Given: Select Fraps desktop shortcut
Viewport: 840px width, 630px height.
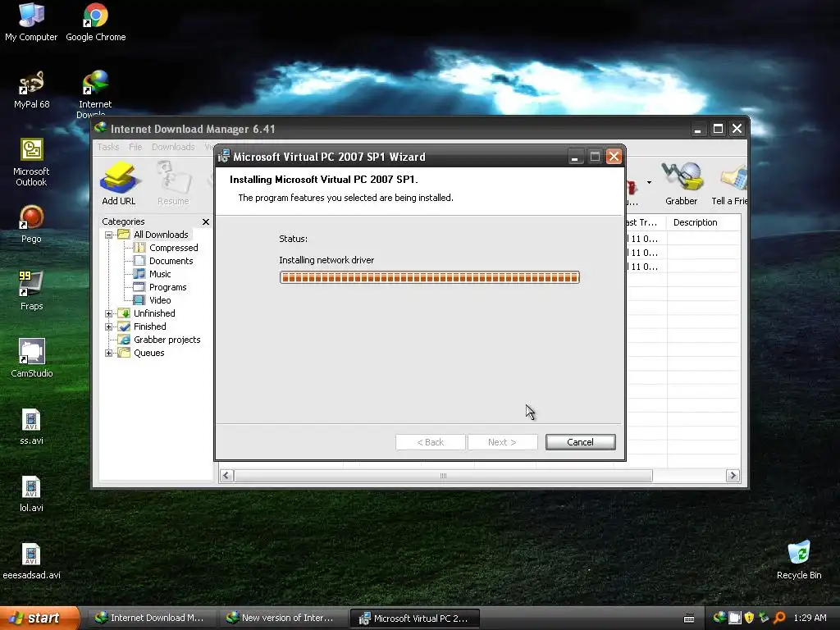Looking at the screenshot, I should (x=32, y=291).
